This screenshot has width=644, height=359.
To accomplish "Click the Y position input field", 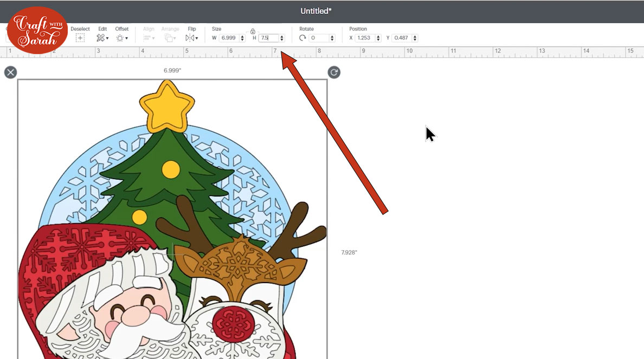I will pyautogui.click(x=402, y=38).
